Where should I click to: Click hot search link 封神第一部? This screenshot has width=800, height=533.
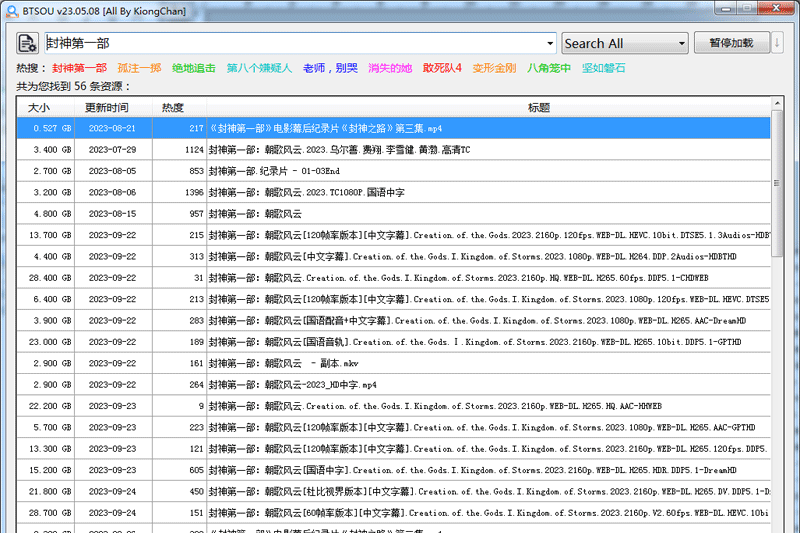pos(80,68)
